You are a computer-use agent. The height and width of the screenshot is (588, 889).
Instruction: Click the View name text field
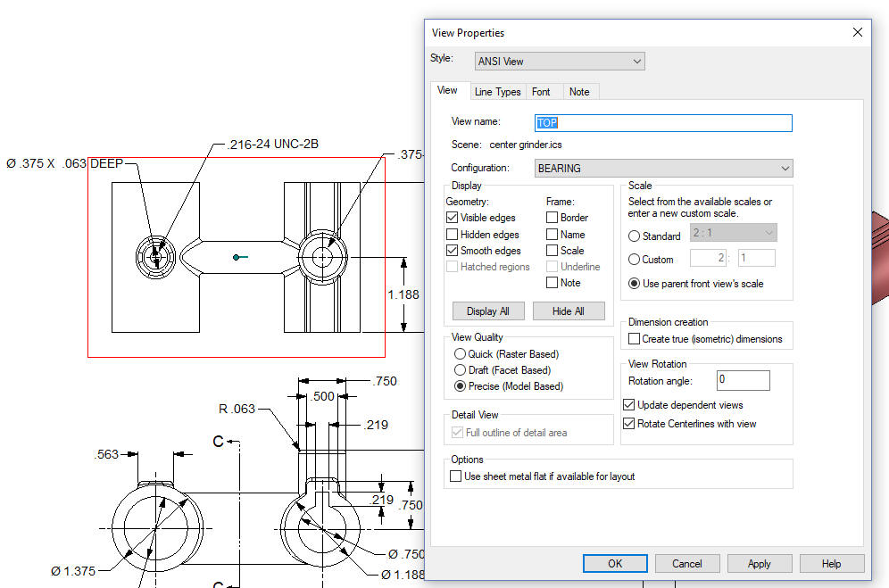pos(663,123)
